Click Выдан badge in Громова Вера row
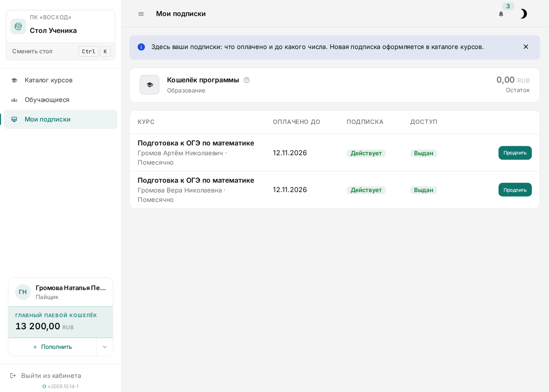Viewport: 549px width, 392px height. pos(424,190)
